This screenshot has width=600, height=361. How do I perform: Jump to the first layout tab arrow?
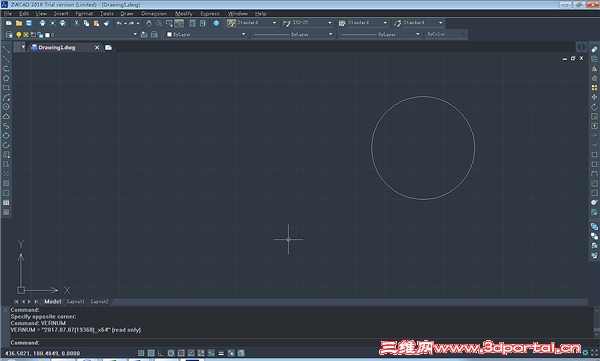click(16, 302)
